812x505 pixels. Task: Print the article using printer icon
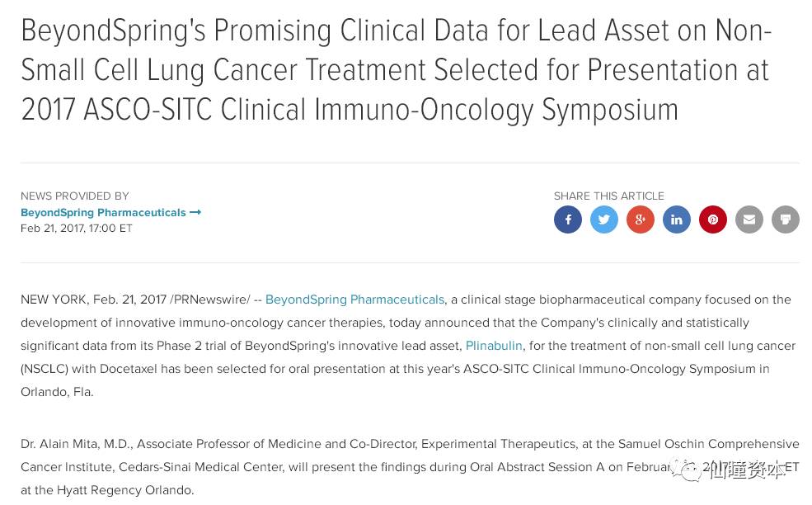coord(786,219)
